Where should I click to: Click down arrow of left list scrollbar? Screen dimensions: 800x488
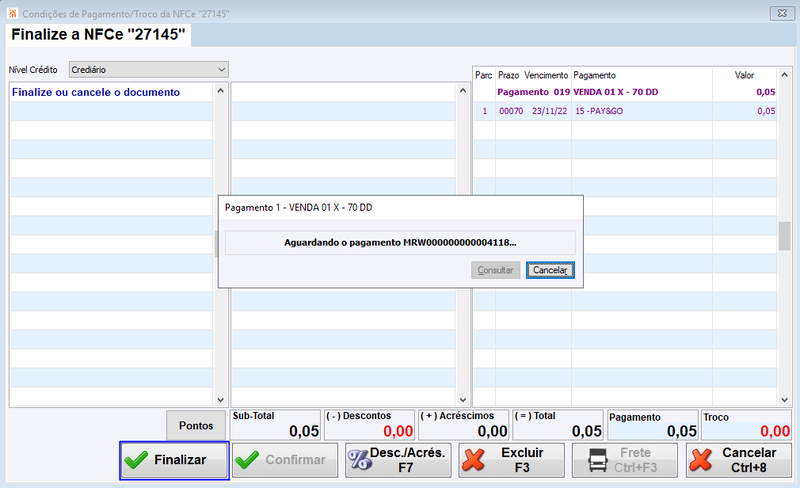coord(220,400)
